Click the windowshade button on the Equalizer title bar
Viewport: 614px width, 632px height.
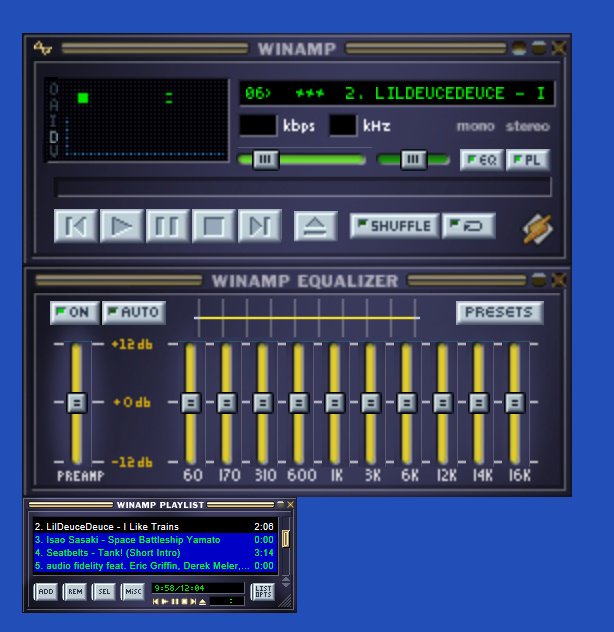pyautogui.click(x=539, y=280)
